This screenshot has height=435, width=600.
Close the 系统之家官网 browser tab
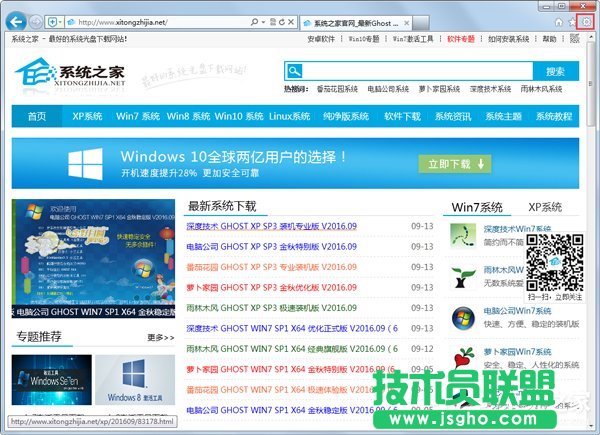[406, 23]
